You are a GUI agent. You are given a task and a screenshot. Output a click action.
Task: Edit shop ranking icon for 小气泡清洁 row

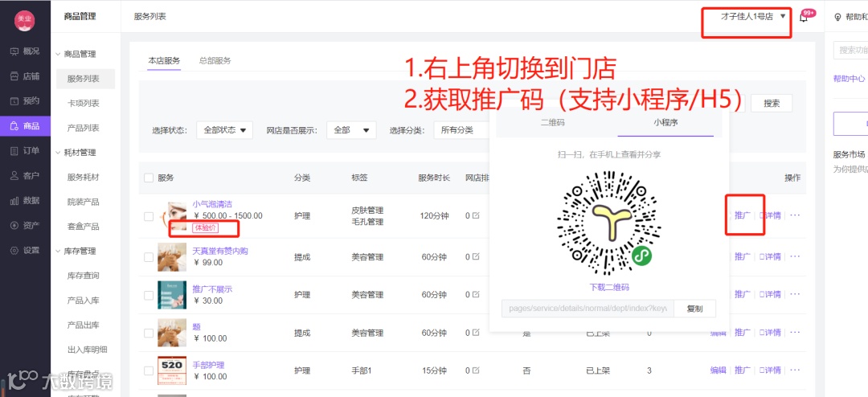(476, 215)
